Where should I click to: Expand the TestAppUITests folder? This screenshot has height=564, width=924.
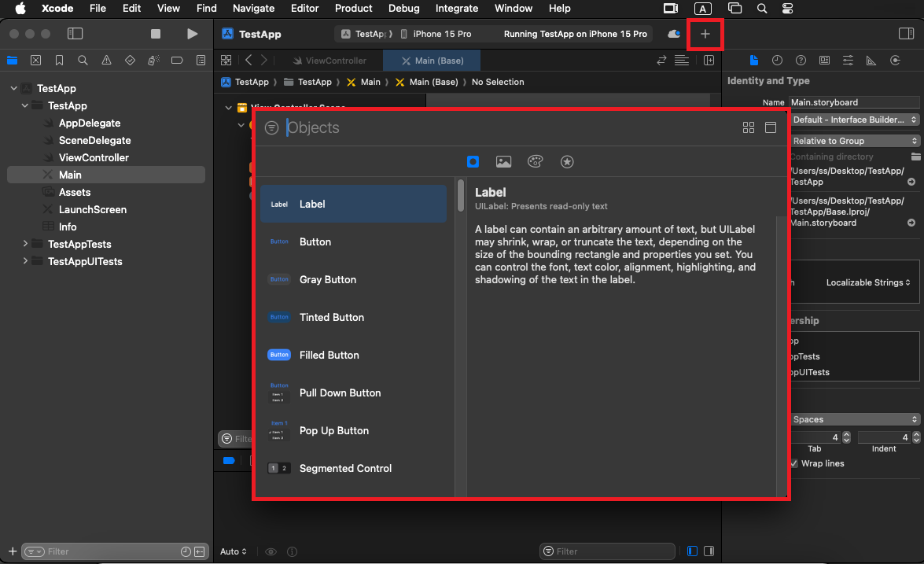tap(24, 260)
